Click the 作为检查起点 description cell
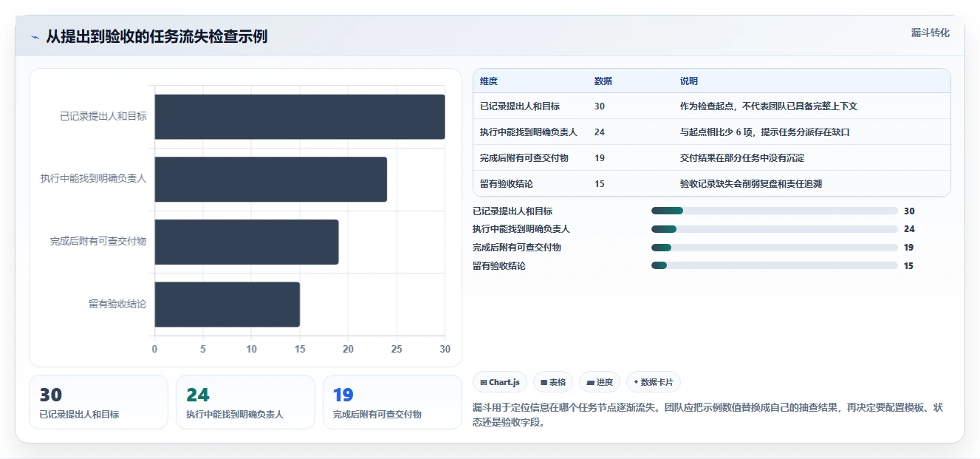Viewport: 980px width, 459px height. [x=769, y=106]
